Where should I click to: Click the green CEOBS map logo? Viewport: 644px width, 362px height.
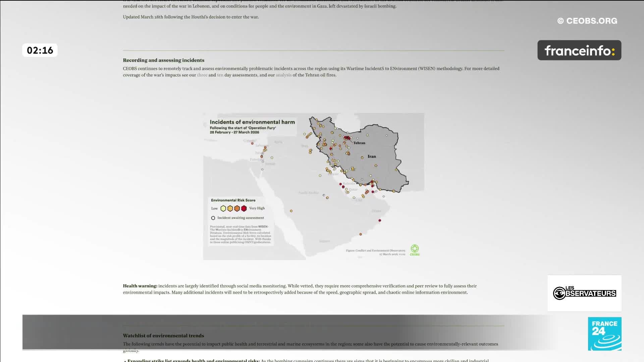(x=415, y=249)
